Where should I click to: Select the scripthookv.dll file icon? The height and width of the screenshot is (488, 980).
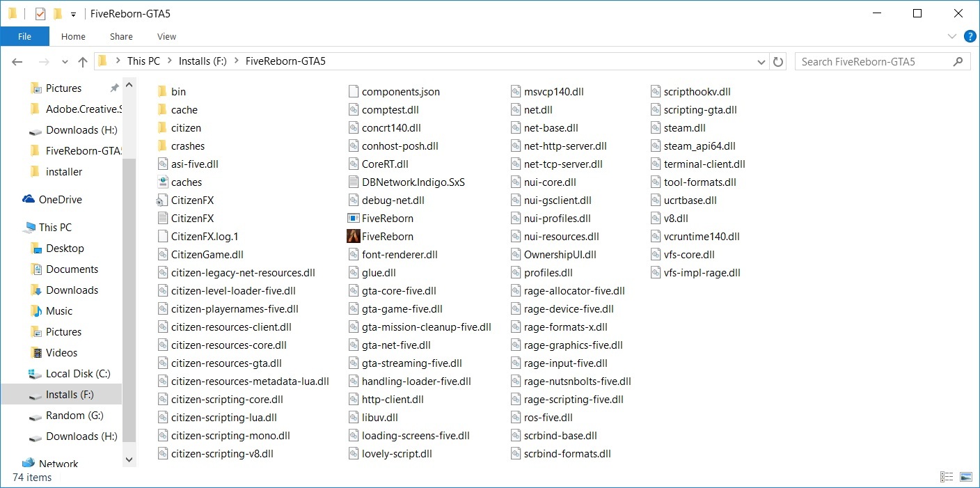point(656,91)
